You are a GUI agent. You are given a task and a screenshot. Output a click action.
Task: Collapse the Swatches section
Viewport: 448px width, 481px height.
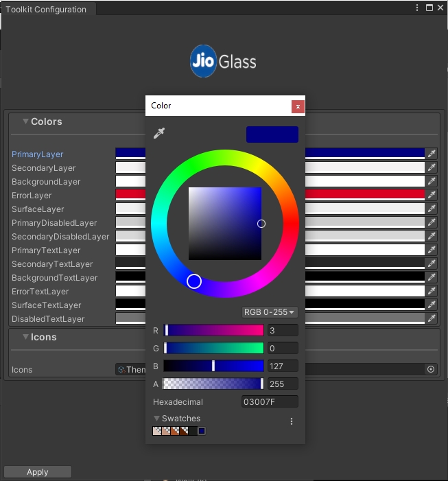(156, 419)
